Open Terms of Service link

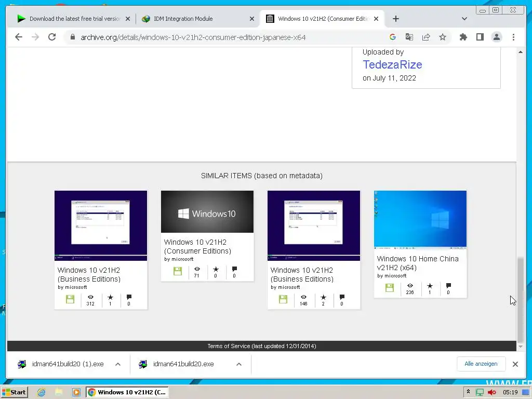click(x=262, y=346)
